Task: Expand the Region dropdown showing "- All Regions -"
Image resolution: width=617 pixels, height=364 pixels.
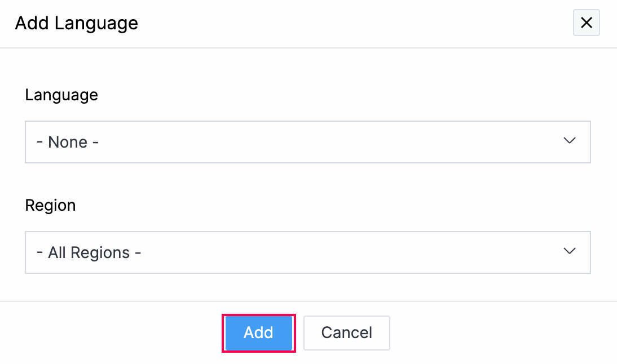Action: (307, 252)
